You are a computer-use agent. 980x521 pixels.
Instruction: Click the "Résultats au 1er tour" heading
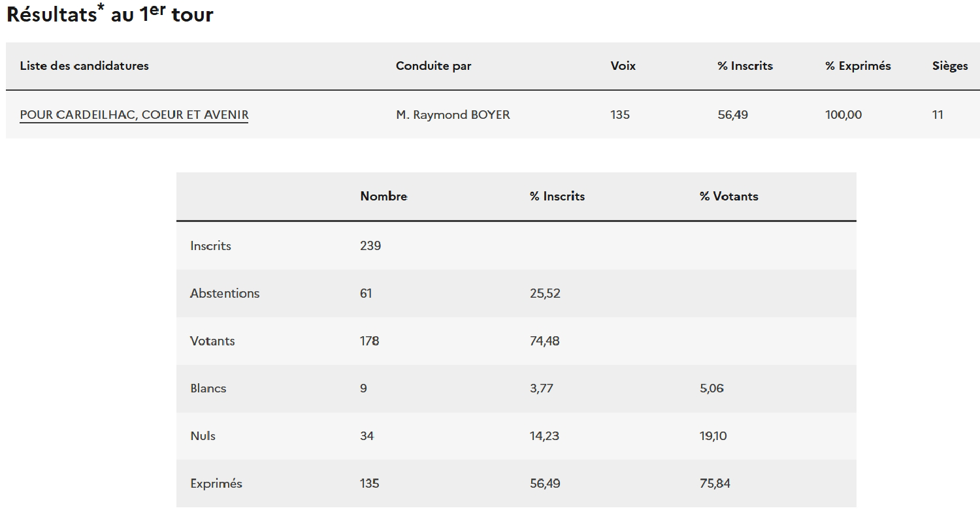coord(110,14)
